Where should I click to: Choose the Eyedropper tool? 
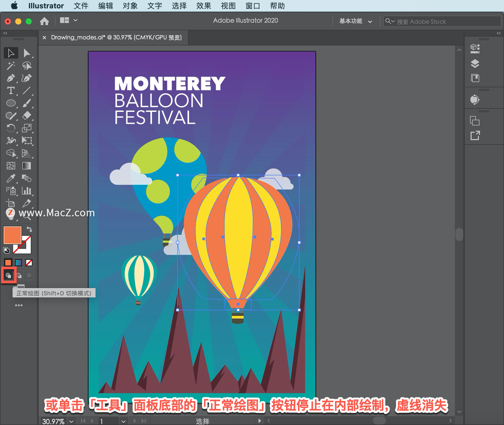(x=10, y=179)
